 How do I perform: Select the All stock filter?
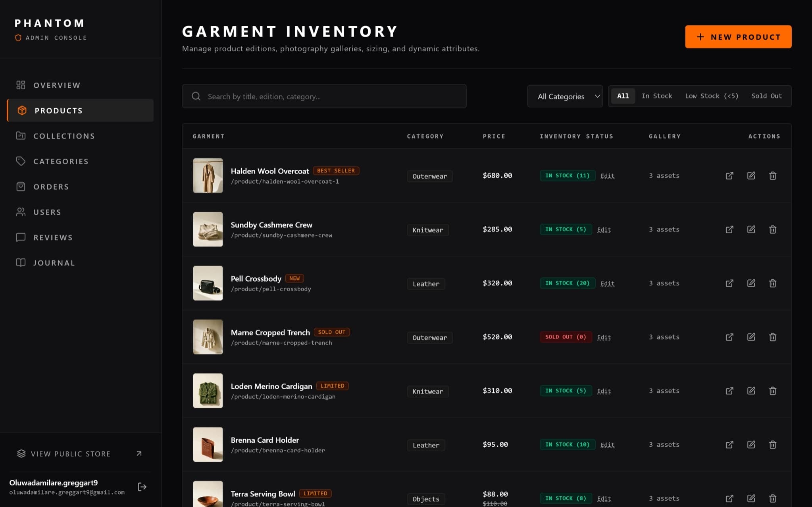[623, 96]
